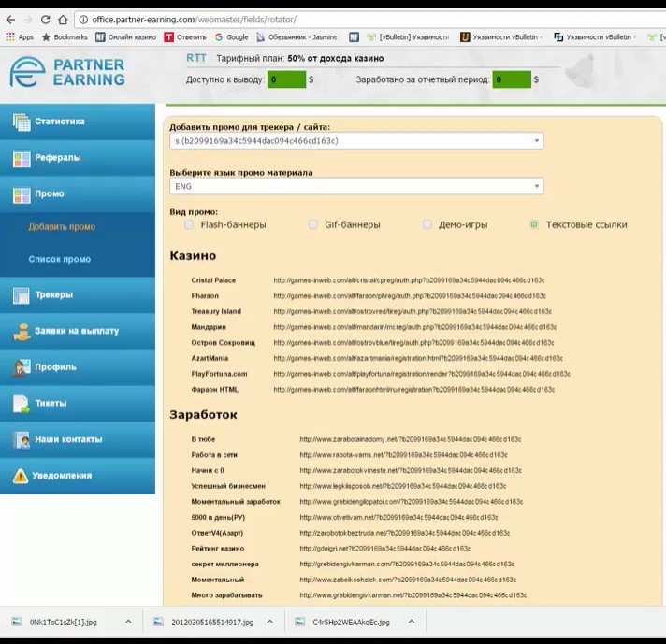Expand options for 2012030516551​4917.jpg download

[x=269, y=622]
